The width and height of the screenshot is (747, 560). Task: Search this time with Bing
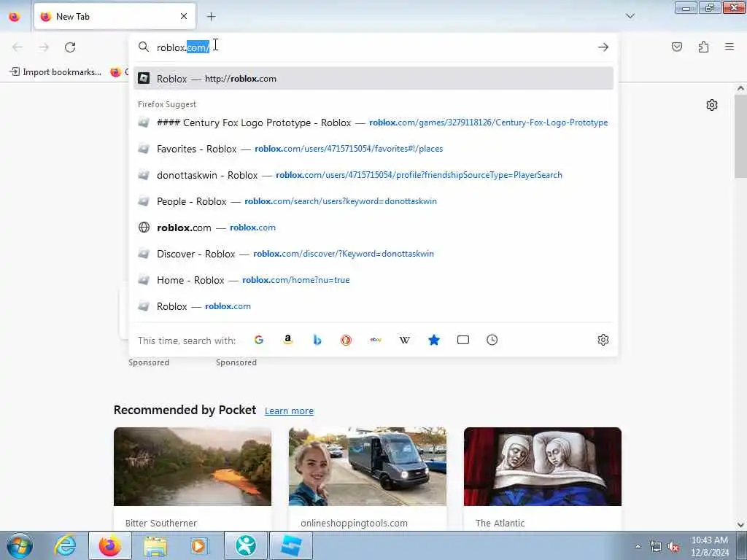tap(317, 340)
